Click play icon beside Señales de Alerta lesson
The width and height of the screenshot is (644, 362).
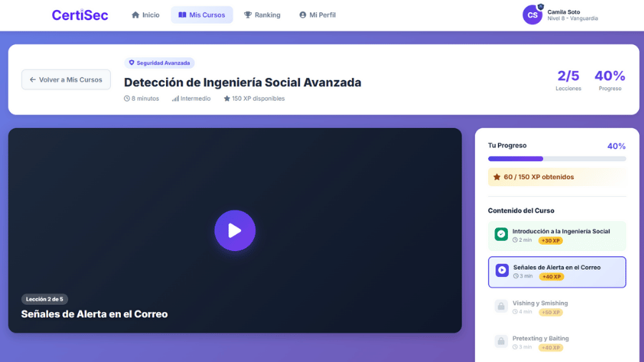pyautogui.click(x=502, y=270)
